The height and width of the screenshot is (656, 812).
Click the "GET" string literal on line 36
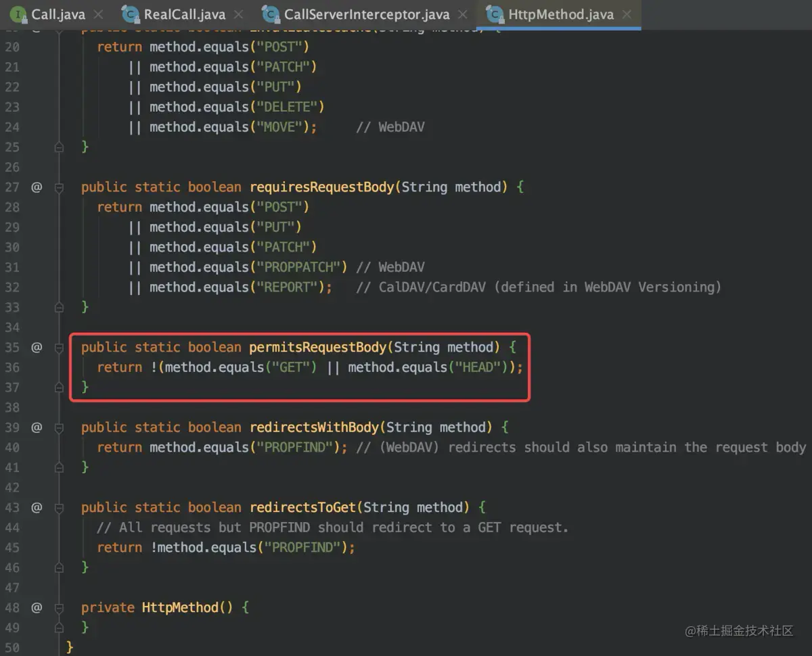point(290,367)
